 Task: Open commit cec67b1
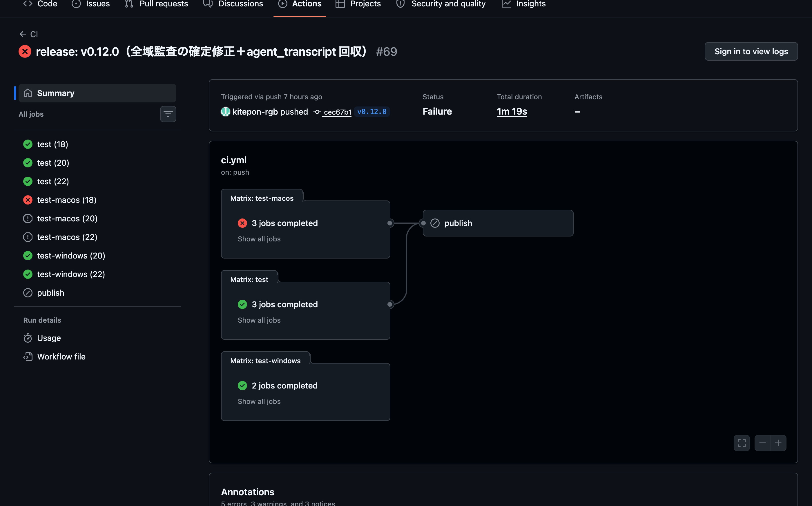337,112
